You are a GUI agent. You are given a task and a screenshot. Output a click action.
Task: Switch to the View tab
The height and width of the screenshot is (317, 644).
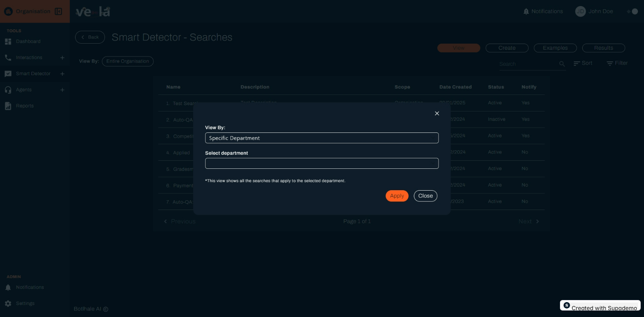(459, 48)
